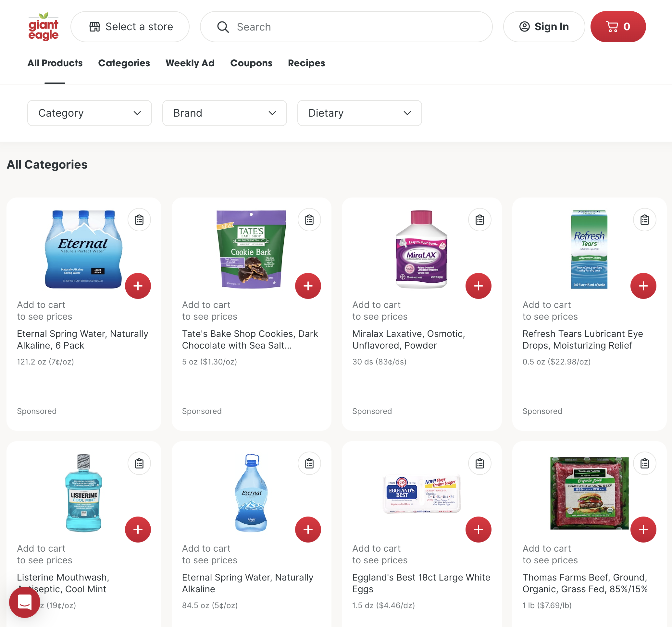Screen dimensions: 672x627
Task: Open the shopping cart showing 0 items
Action: [x=617, y=27]
